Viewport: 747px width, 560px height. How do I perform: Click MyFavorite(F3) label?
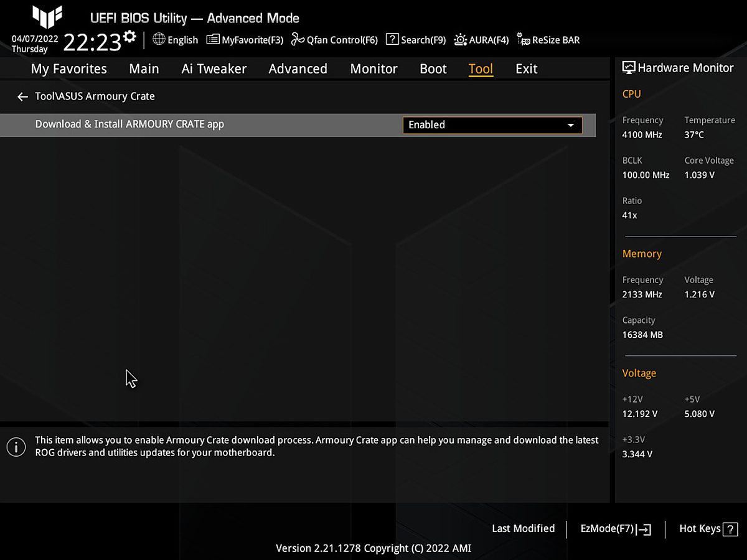click(253, 40)
